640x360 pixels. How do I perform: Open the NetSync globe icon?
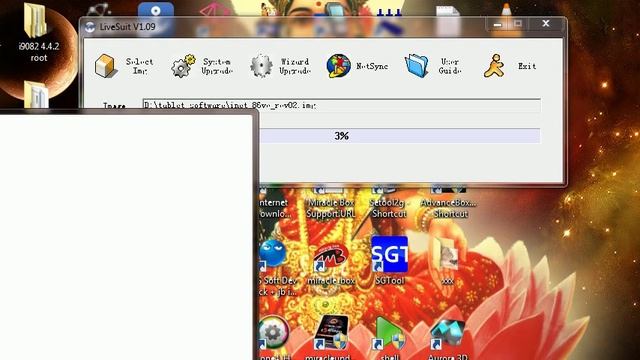point(338,66)
